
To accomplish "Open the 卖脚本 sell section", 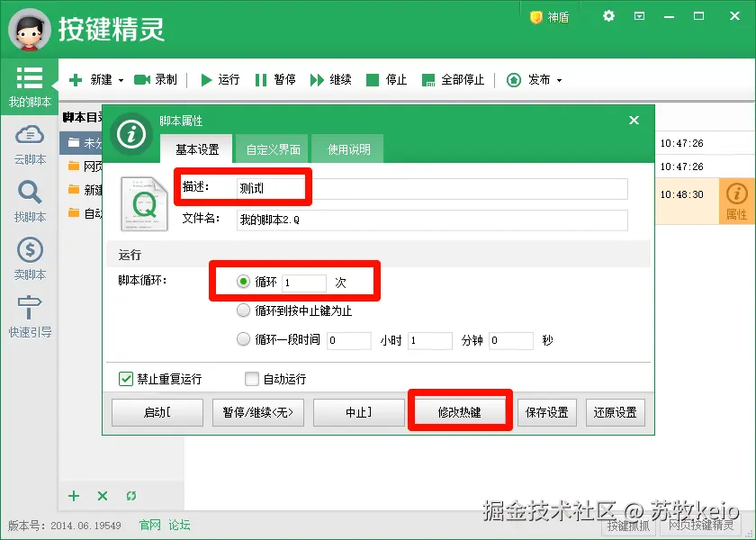I will [30, 259].
